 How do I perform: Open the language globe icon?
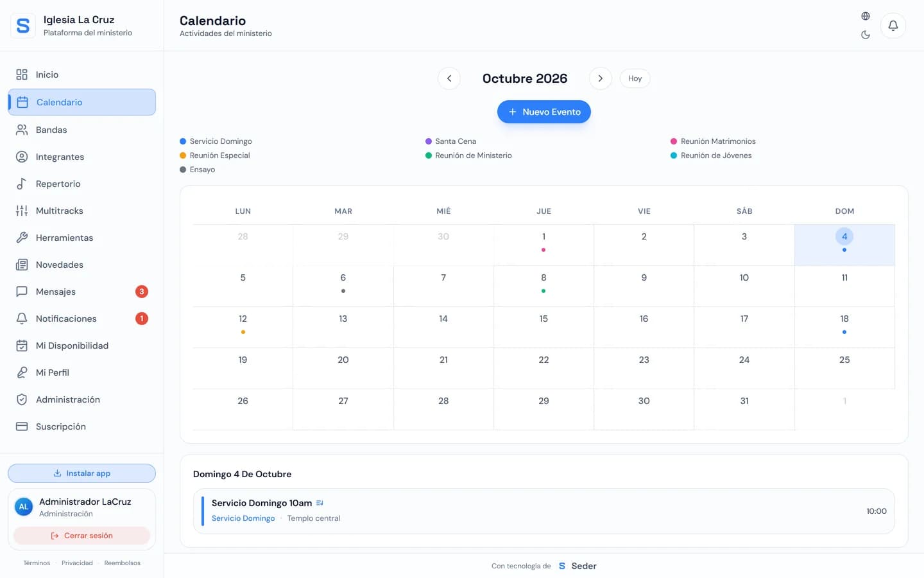[x=866, y=16]
